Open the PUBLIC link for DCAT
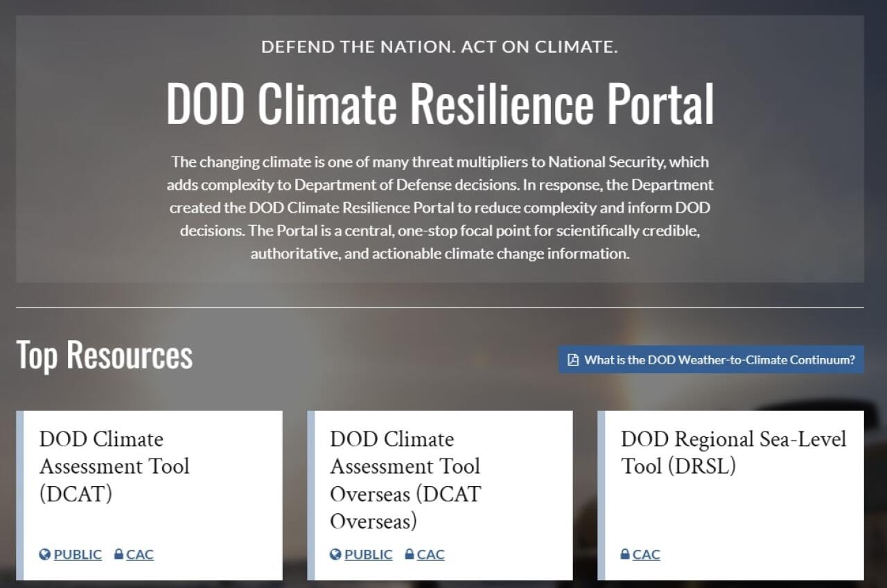 click(78, 555)
